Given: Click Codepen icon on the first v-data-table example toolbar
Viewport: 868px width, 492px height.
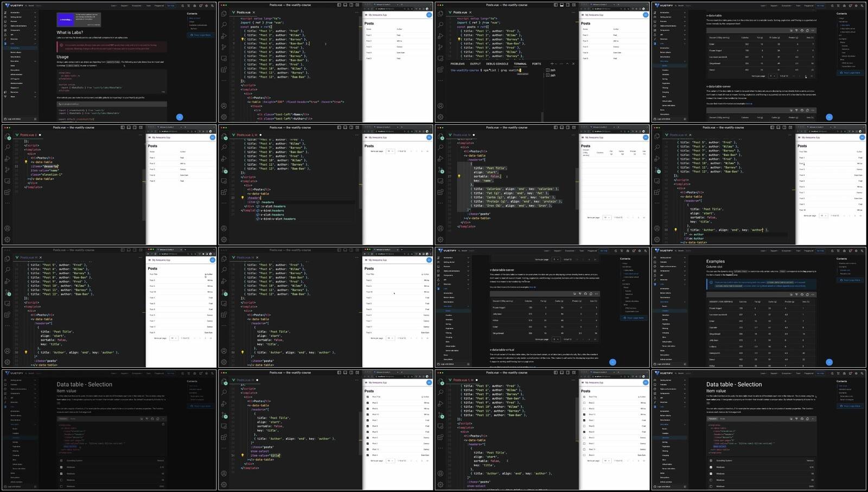Looking at the screenshot, I should pyautogui.click(x=807, y=30).
